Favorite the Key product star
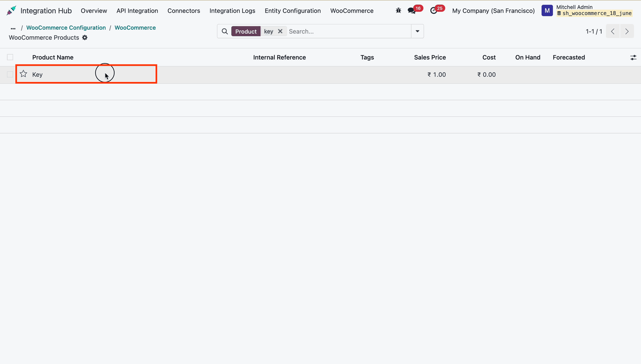This screenshot has width=641, height=364. (x=23, y=74)
